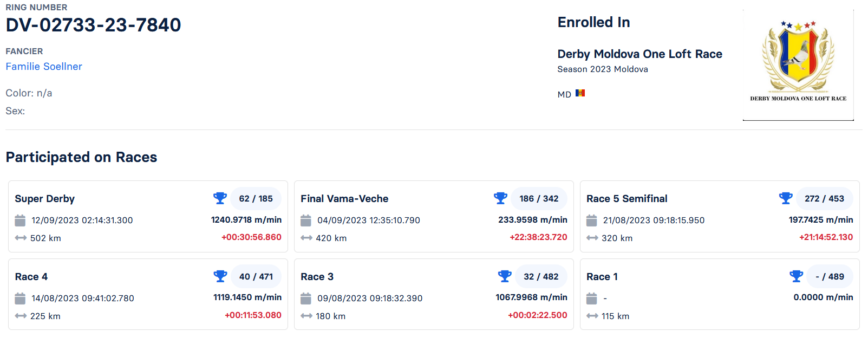Click the trophy icon in Race 5 Semifinal card
This screenshot has width=868, height=337.
tap(786, 198)
